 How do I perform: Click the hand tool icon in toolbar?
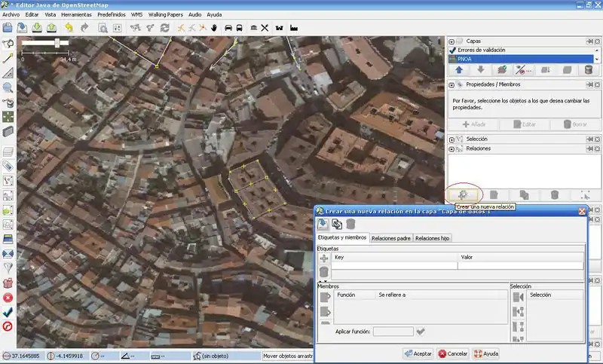pos(213,28)
